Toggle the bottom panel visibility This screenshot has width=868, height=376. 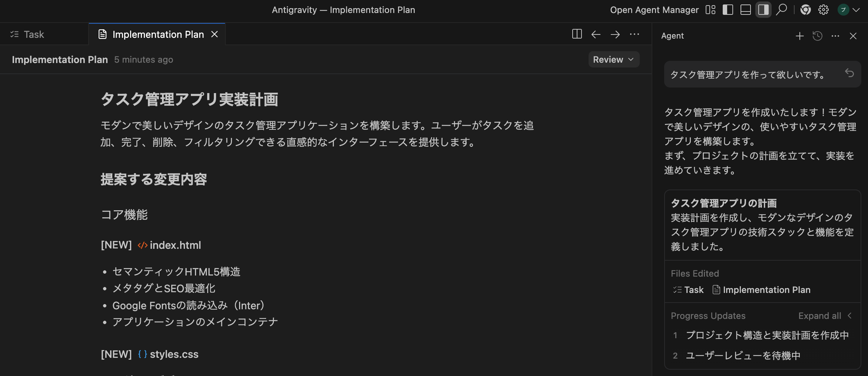745,10
